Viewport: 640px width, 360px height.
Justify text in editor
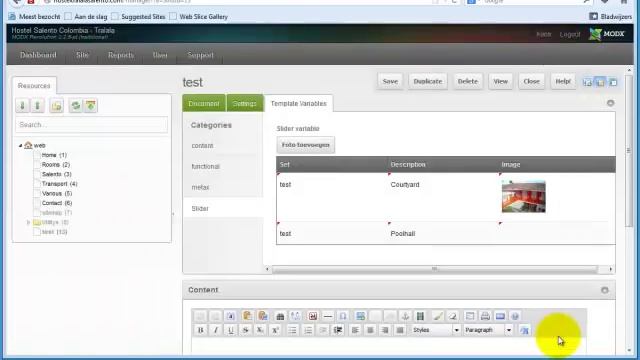(400, 330)
